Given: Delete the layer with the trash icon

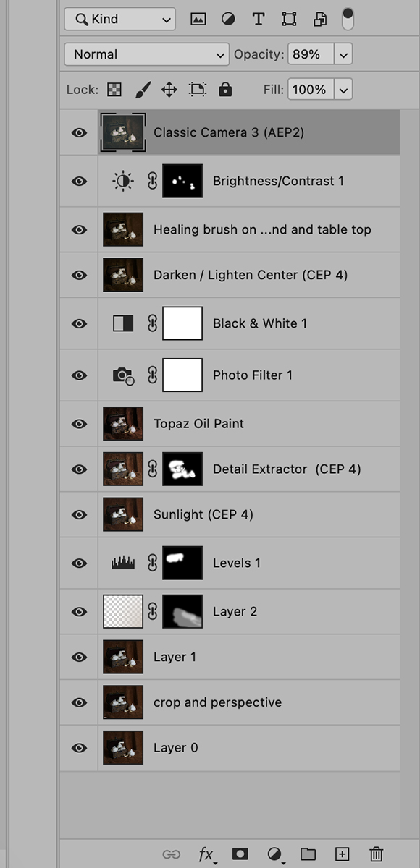Looking at the screenshot, I should [376, 854].
